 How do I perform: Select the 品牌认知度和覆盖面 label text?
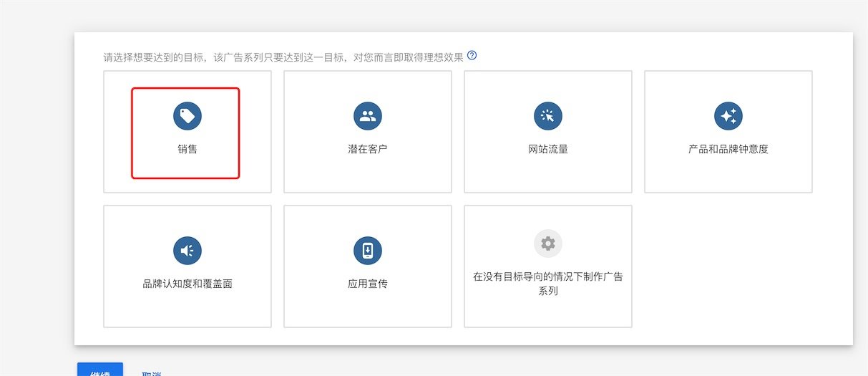187,284
